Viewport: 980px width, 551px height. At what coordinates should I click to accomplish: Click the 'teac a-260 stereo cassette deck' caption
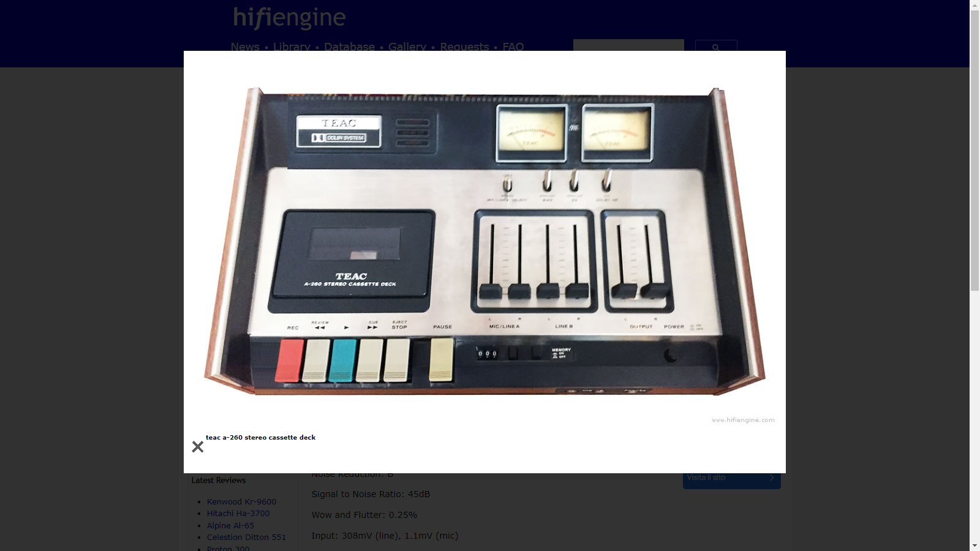point(260,437)
